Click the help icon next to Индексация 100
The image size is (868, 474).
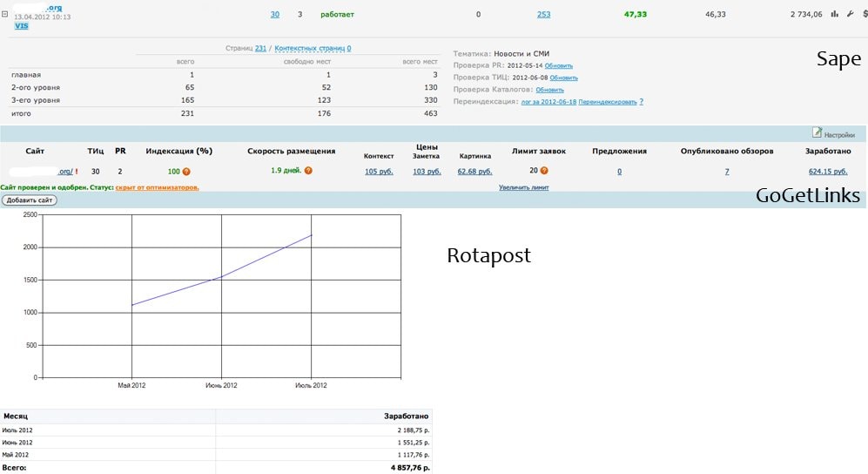(x=186, y=172)
